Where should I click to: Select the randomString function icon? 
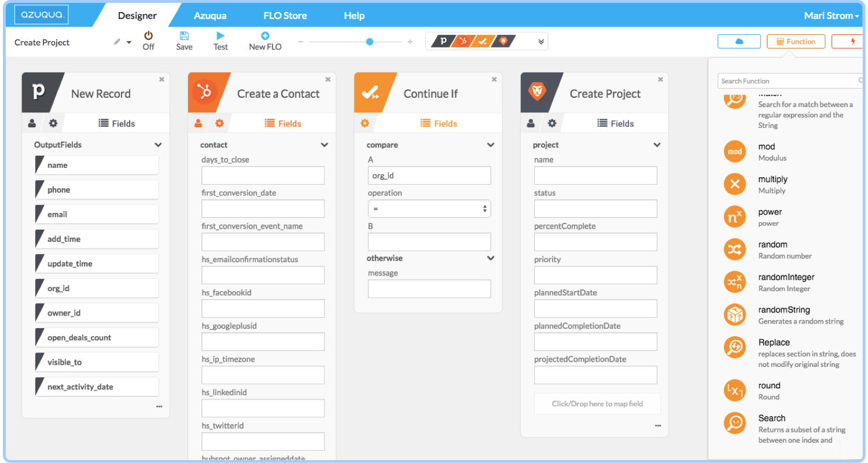pyautogui.click(x=735, y=315)
